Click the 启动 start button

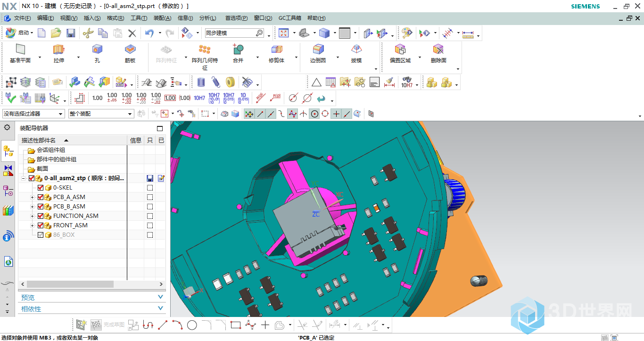pyautogui.click(x=19, y=33)
